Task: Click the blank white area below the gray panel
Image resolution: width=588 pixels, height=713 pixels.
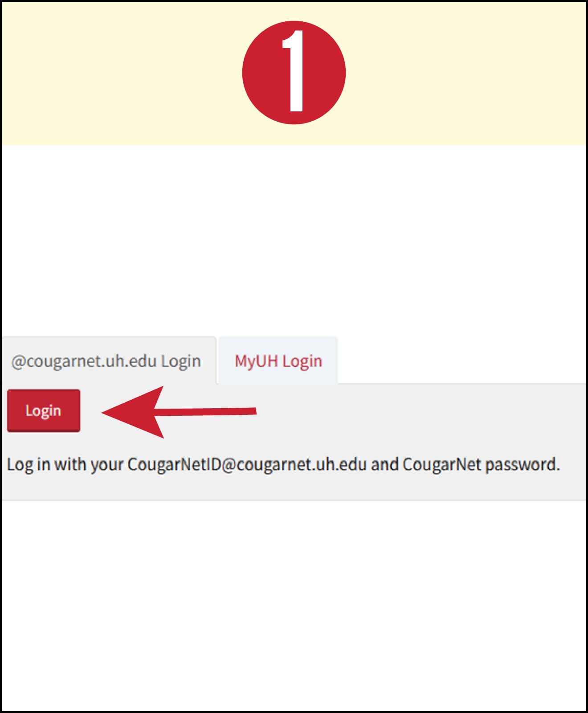Action: [294, 605]
